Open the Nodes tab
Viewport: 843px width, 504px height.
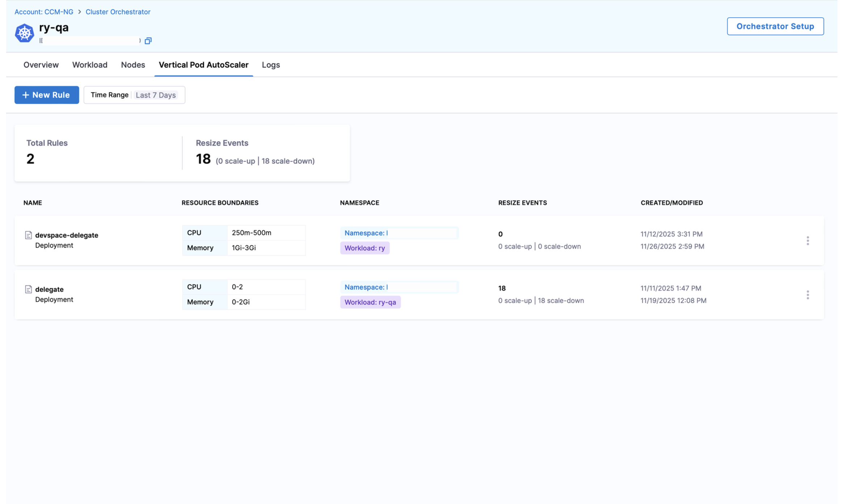pos(133,65)
